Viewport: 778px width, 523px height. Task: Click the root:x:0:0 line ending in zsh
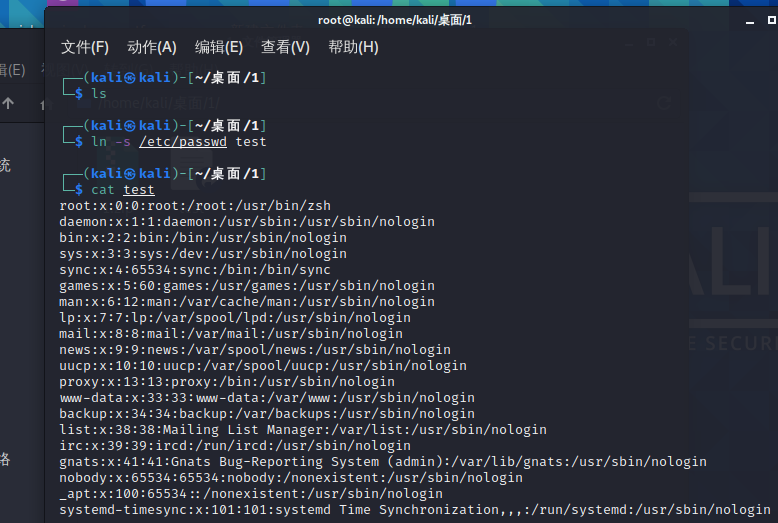coord(195,205)
